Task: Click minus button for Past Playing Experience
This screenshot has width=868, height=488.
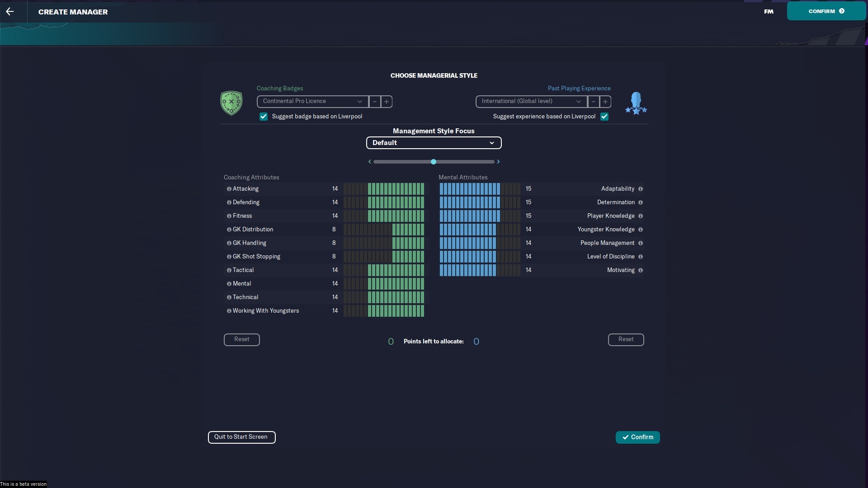Action: click(x=593, y=102)
